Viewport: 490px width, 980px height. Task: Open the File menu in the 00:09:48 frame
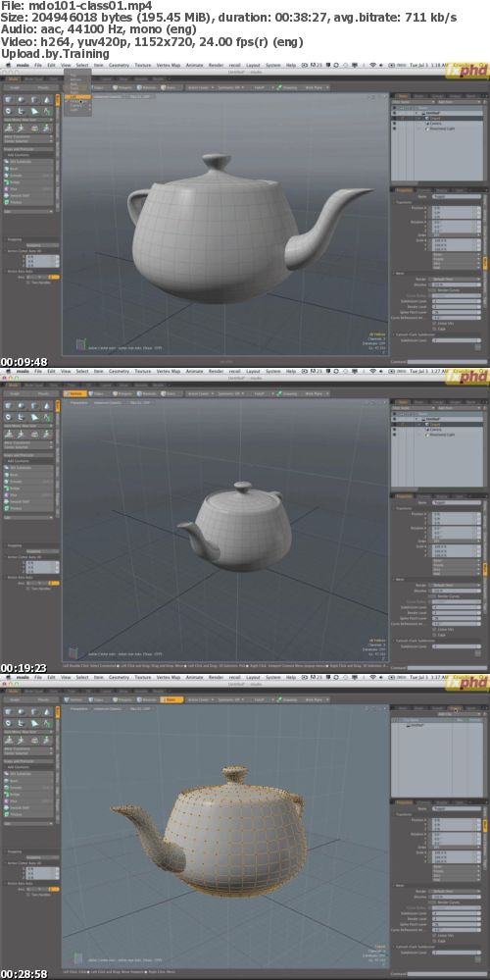tap(38, 65)
